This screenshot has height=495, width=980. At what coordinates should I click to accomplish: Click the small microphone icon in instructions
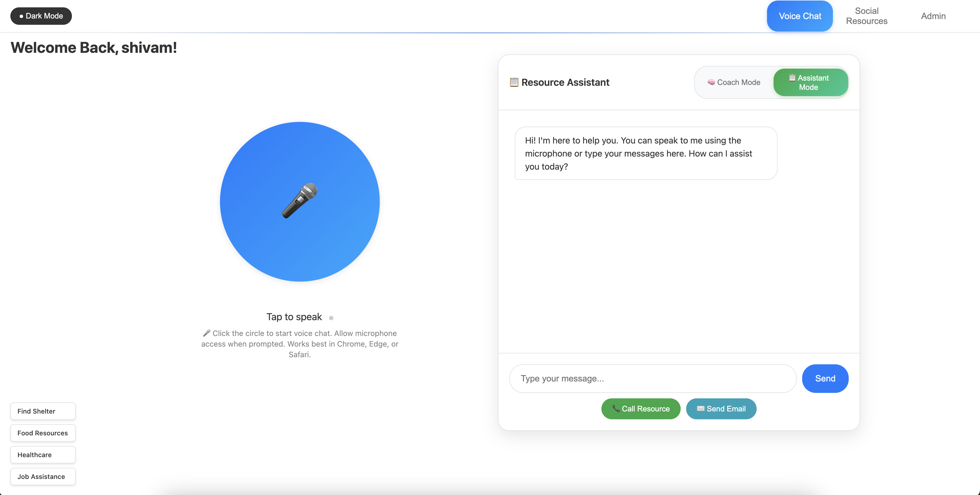(206, 333)
